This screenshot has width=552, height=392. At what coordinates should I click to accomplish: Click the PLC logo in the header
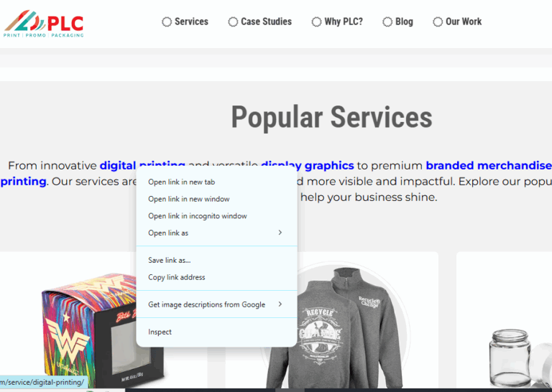tap(43, 23)
